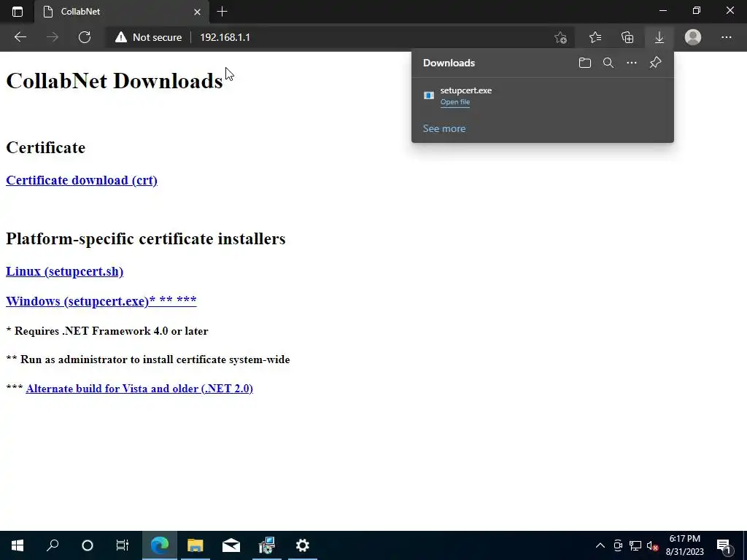Open Cortana from the taskbar
The height and width of the screenshot is (560, 747).
[88, 545]
